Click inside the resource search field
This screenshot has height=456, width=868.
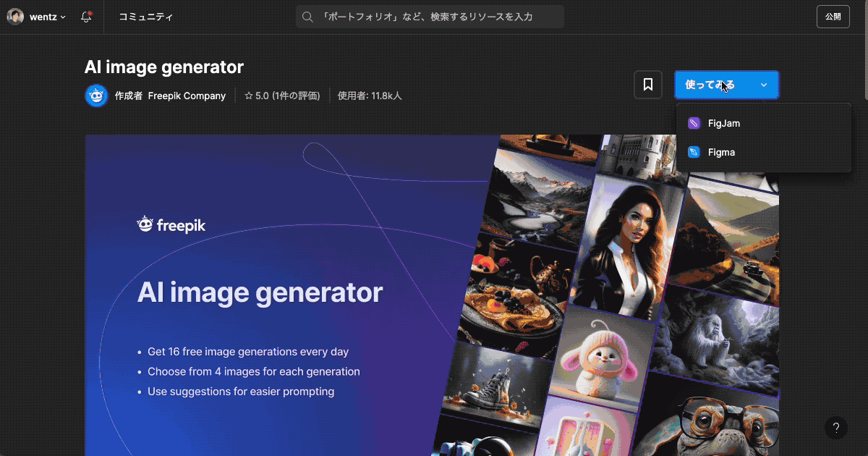pos(430,16)
